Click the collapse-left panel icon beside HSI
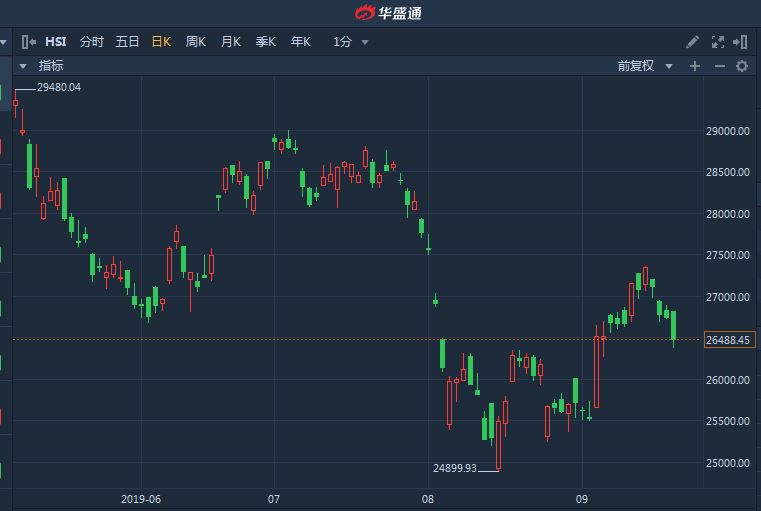The height and width of the screenshot is (511, 761). (29, 42)
